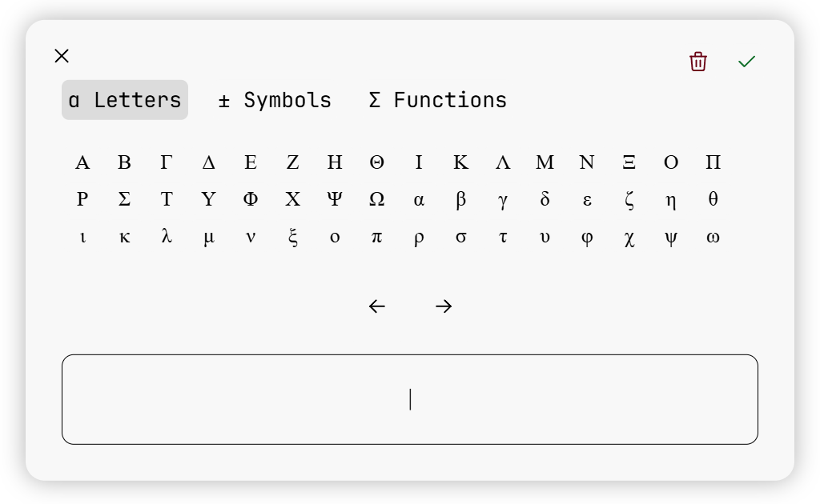Confirm the formula with the green checkmark
The image size is (820, 504).
pyautogui.click(x=746, y=62)
